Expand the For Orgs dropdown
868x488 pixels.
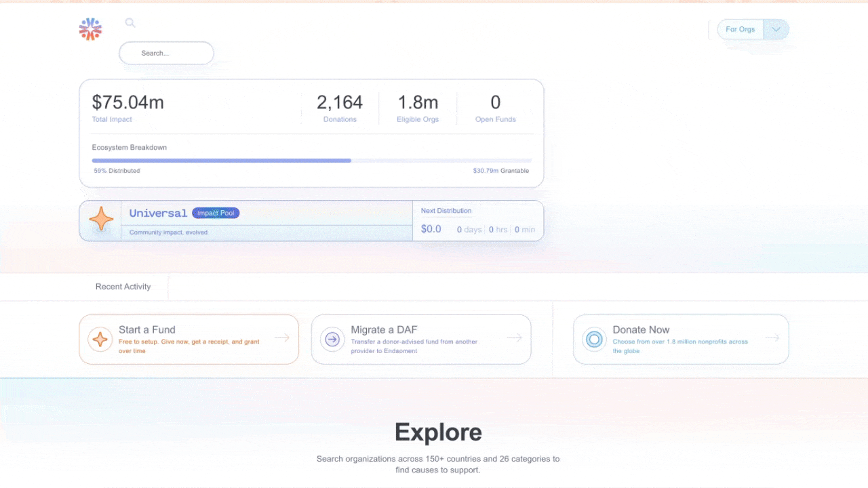(775, 29)
